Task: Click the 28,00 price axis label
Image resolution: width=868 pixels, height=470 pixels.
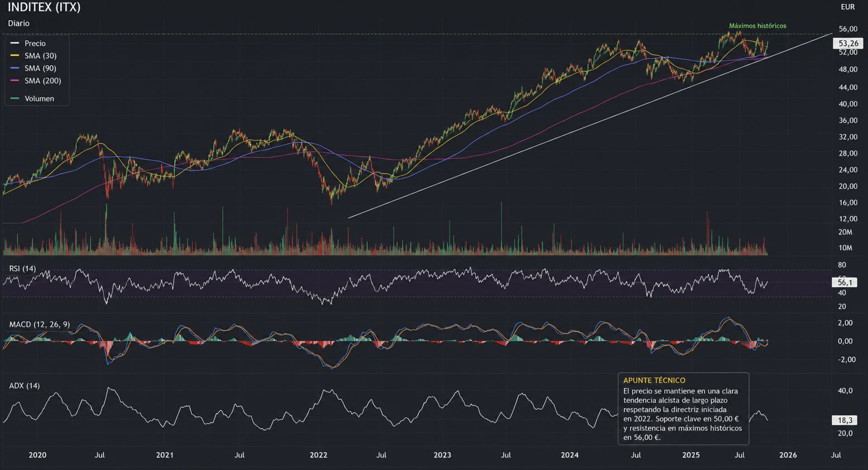Action: pyautogui.click(x=848, y=154)
